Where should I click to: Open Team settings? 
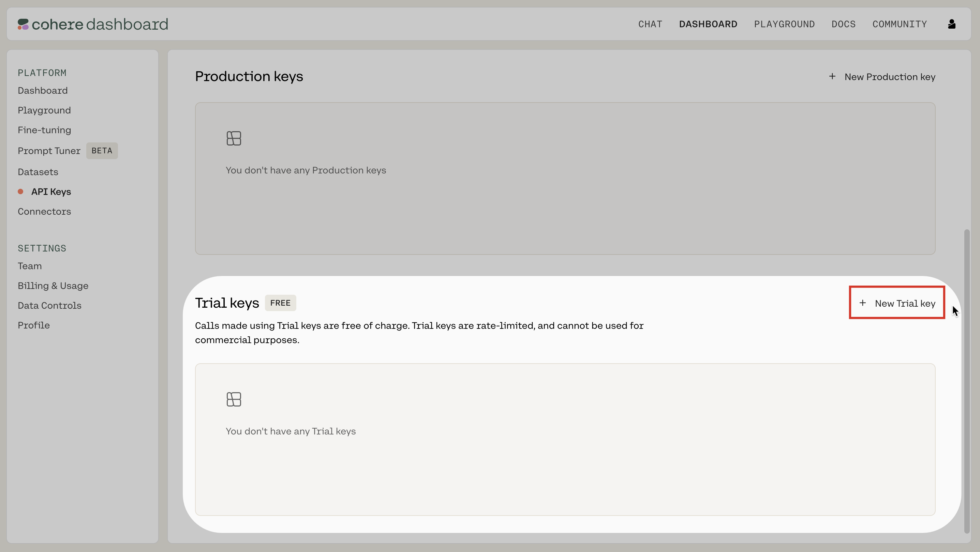[x=30, y=266]
